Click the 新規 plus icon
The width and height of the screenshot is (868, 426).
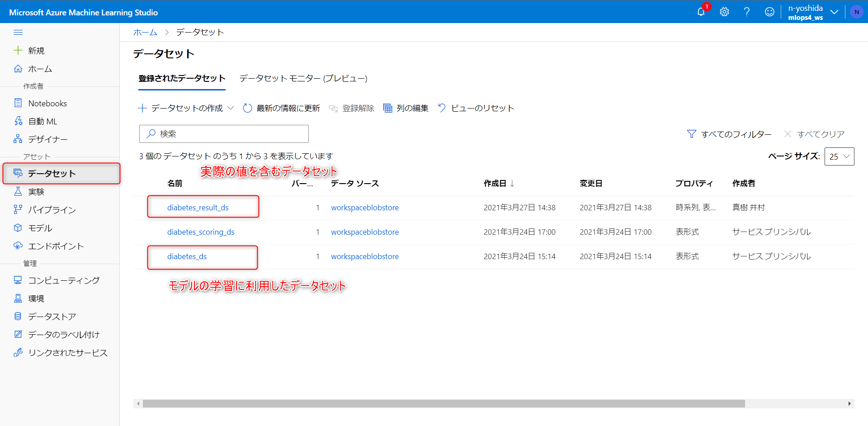coord(18,50)
